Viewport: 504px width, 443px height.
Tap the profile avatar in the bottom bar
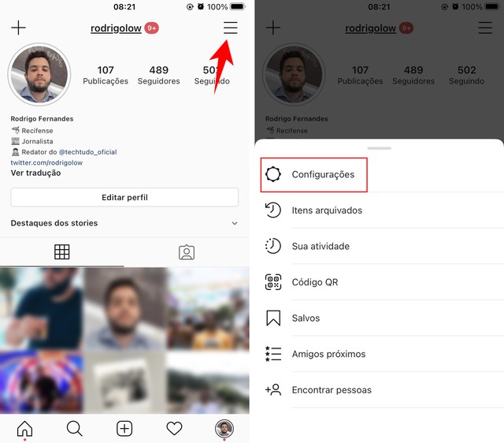[224, 429]
